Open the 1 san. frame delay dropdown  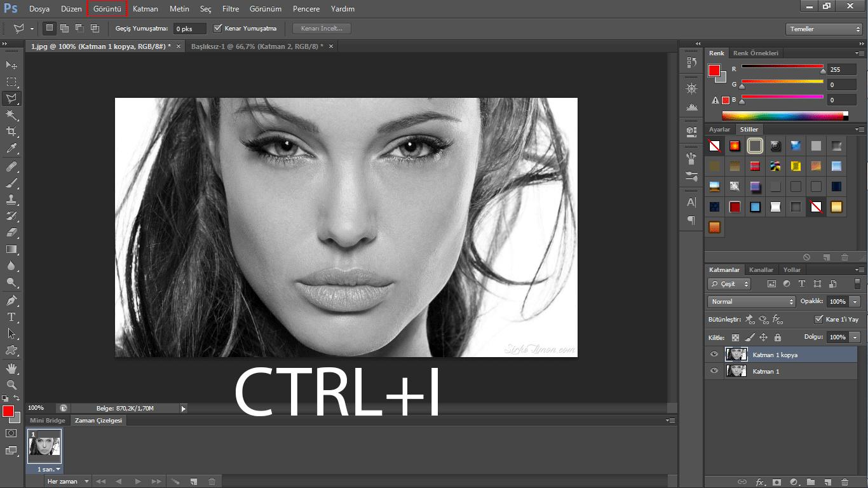point(49,469)
